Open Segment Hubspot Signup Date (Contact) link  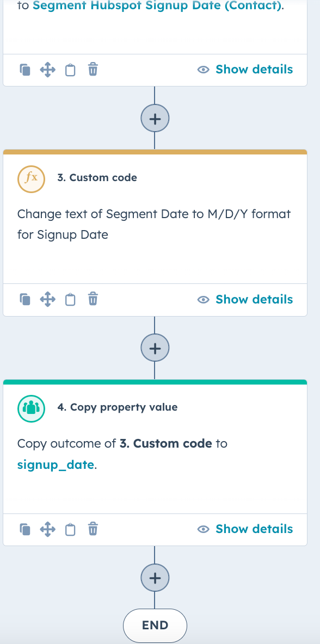pyautogui.click(x=156, y=5)
